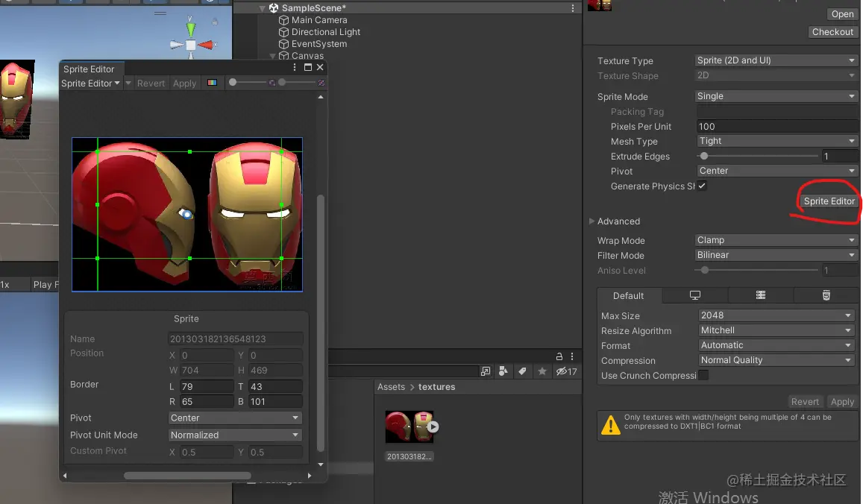Screen dimensions: 863x504
Task: Click the favorites star icon in Project
Action: [x=542, y=371]
